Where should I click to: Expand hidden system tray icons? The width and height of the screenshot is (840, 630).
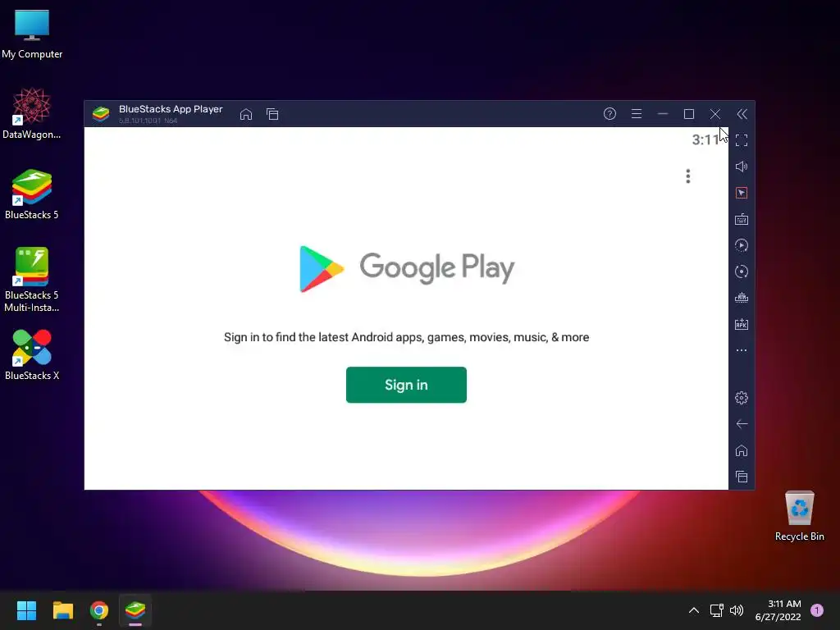pyautogui.click(x=694, y=610)
